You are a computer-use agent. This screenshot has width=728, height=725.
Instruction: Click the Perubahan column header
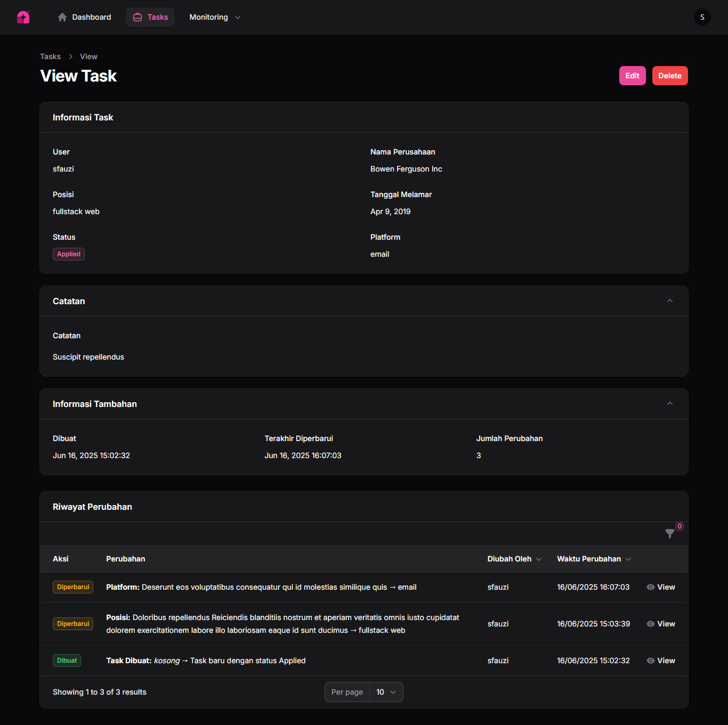[x=125, y=559]
